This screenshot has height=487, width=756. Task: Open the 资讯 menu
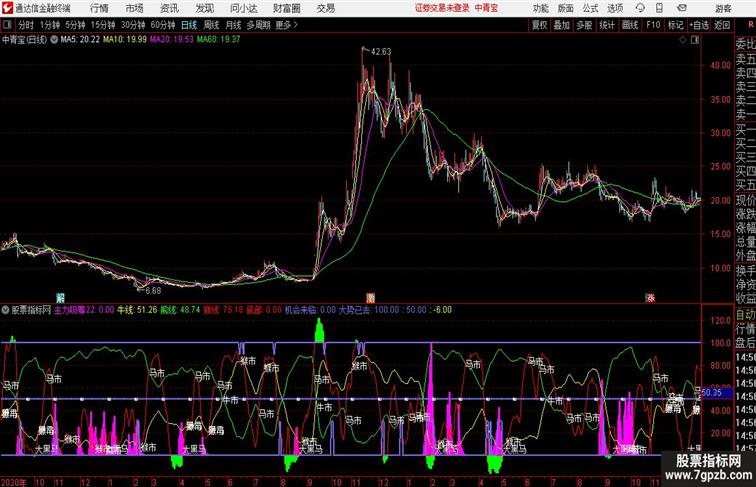coord(169,8)
